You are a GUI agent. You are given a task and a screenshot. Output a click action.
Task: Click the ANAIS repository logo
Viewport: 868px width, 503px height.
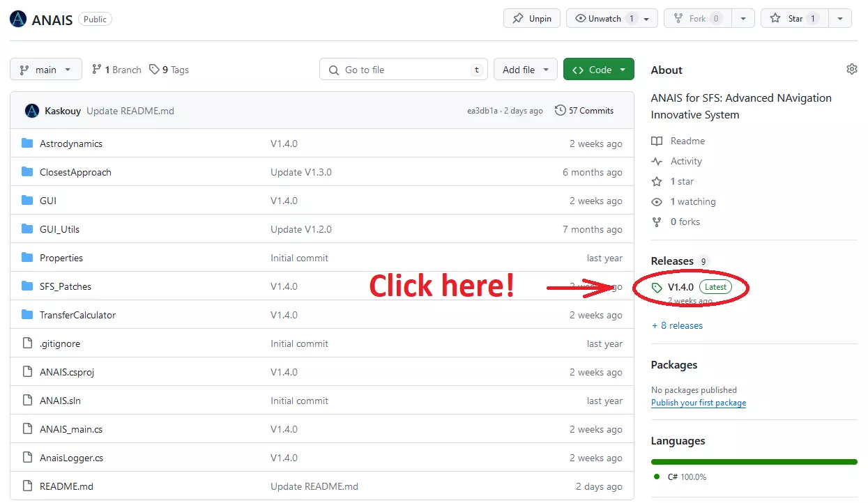coord(18,20)
